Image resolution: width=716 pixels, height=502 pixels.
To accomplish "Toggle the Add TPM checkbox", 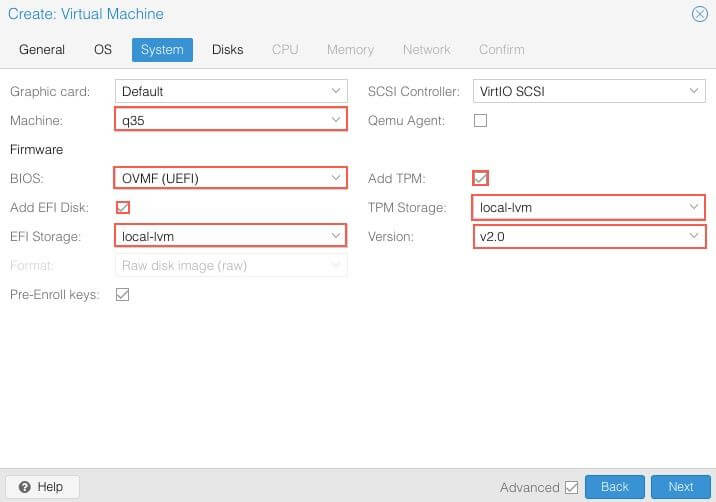I will [480, 178].
